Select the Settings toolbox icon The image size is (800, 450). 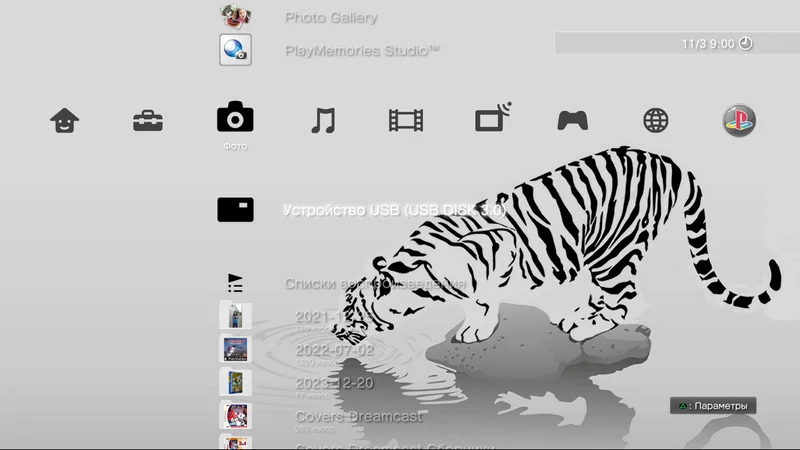click(148, 121)
